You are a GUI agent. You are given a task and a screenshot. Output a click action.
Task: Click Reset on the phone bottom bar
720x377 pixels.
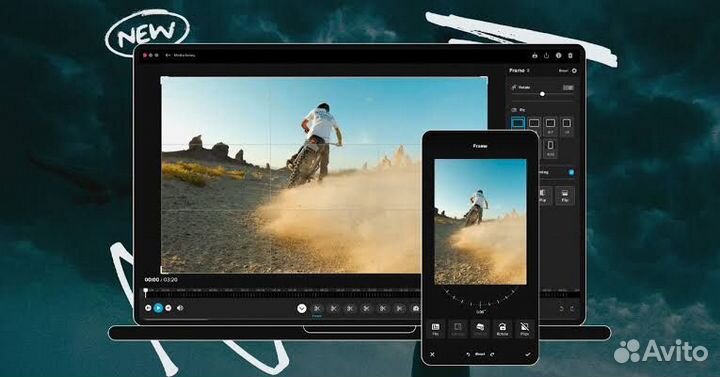(x=480, y=354)
